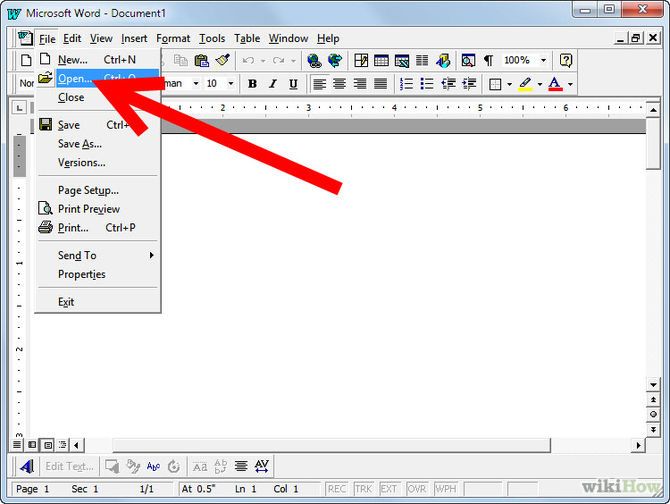Toggle Bold formatting

pyautogui.click(x=252, y=84)
